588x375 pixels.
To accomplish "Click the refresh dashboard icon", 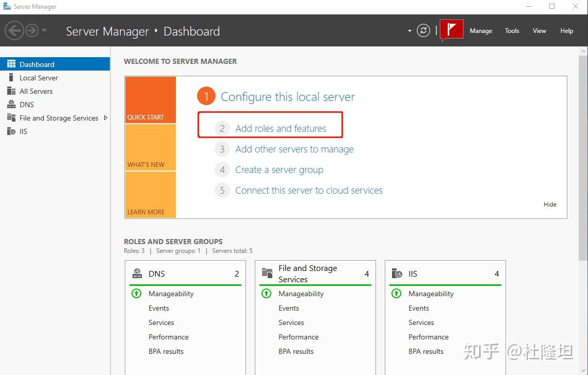I will pyautogui.click(x=423, y=30).
